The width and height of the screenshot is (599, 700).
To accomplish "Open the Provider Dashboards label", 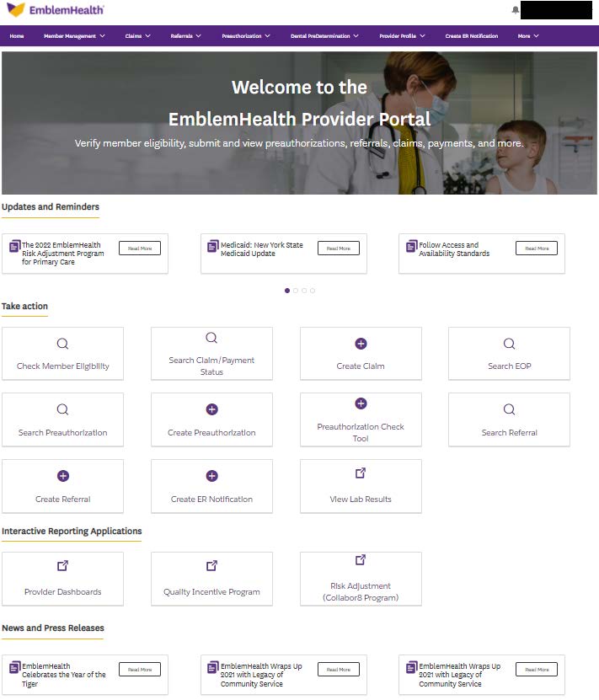I will click(x=63, y=591).
